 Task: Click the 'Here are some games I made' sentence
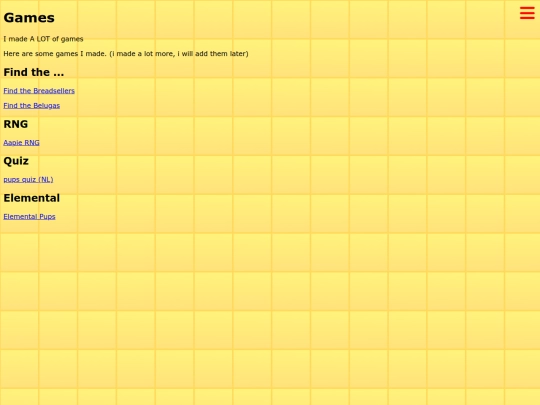click(126, 54)
